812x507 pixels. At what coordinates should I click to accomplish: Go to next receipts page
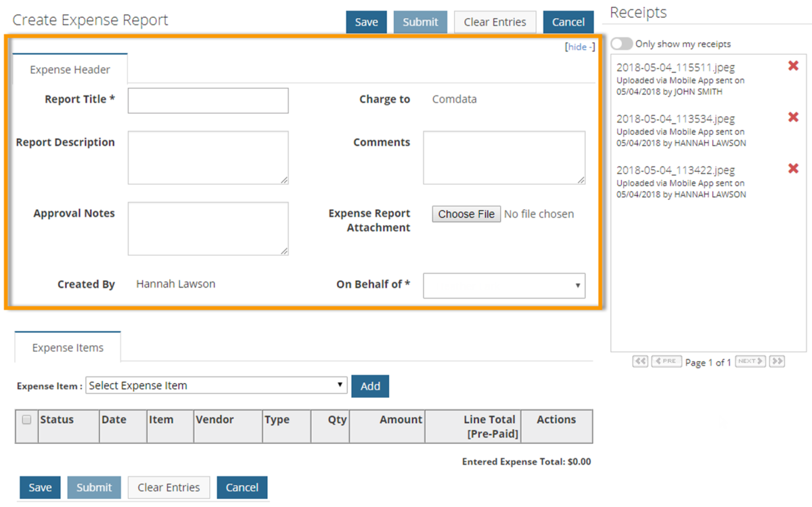click(750, 361)
